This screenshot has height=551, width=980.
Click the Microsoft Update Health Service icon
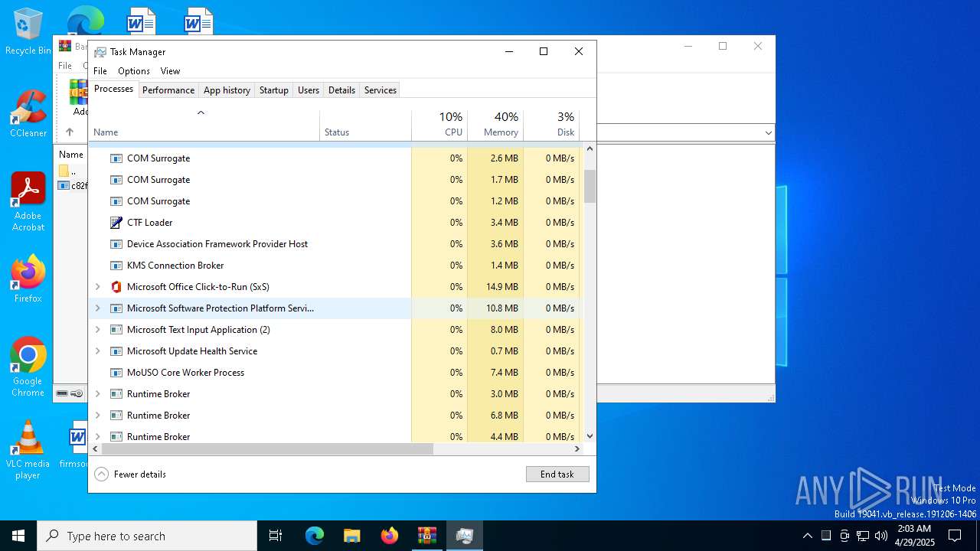click(x=116, y=351)
